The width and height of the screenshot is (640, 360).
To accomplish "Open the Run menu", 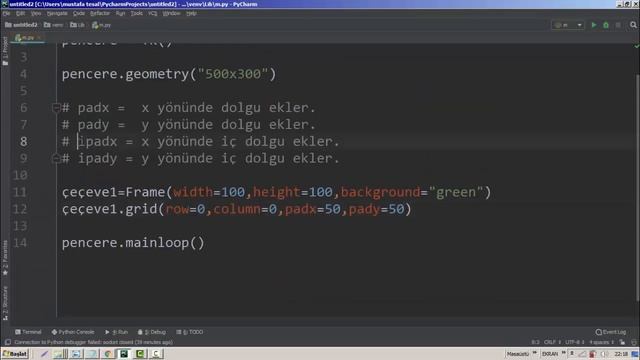I will click(120, 13).
